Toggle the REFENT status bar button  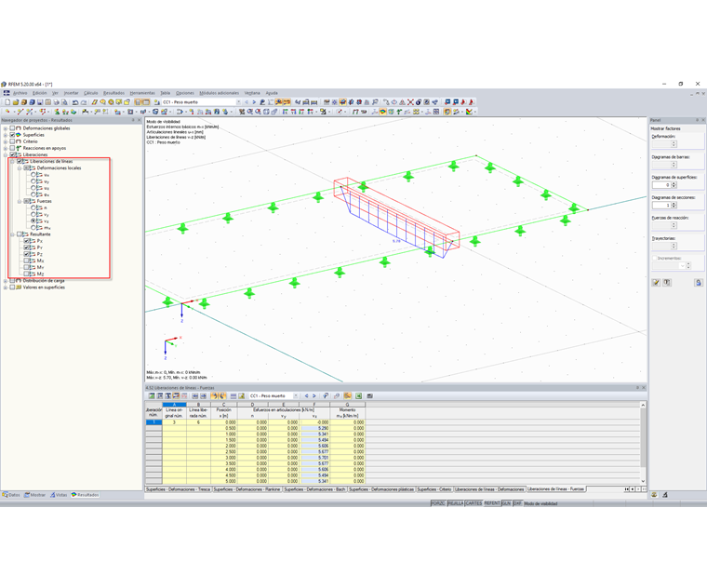pyautogui.click(x=492, y=503)
